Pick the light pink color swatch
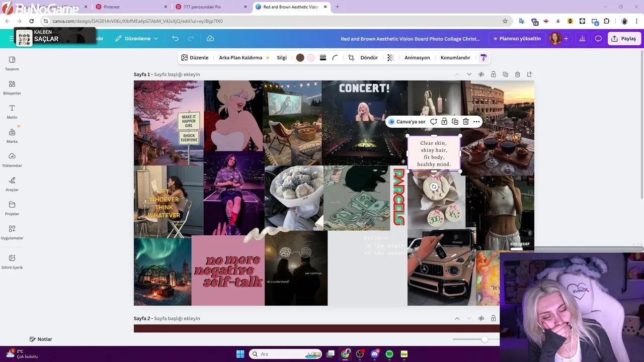644x362 pixels. coord(311,58)
